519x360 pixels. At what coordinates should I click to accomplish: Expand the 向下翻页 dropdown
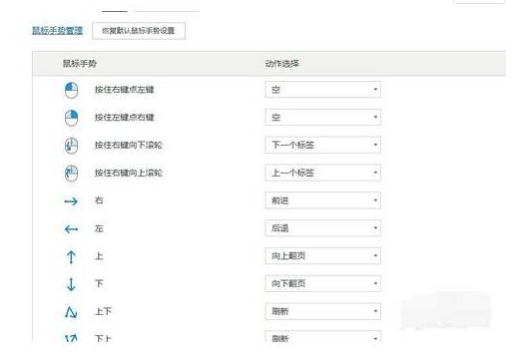click(323, 283)
